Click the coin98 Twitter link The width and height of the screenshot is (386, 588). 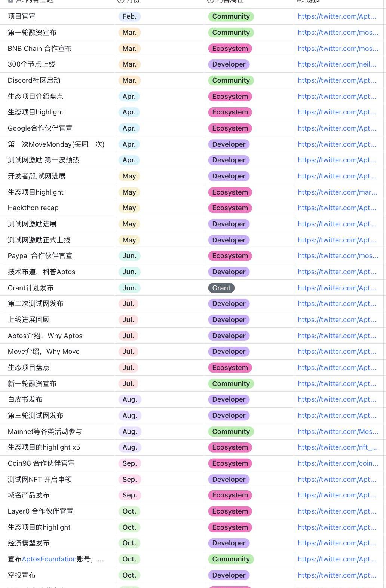(338, 463)
